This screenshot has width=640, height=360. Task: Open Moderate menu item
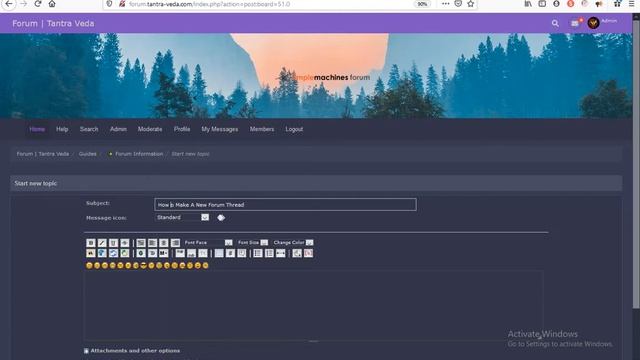point(150,129)
